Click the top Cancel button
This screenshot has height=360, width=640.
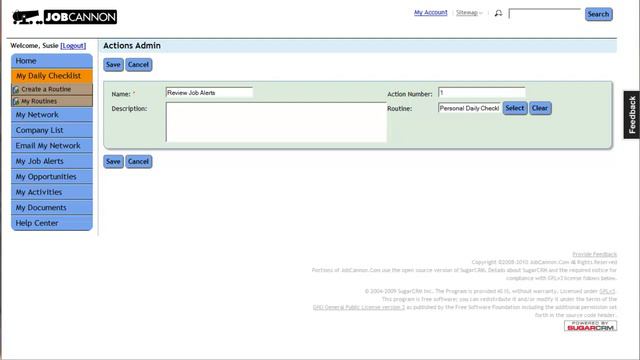tap(138, 65)
